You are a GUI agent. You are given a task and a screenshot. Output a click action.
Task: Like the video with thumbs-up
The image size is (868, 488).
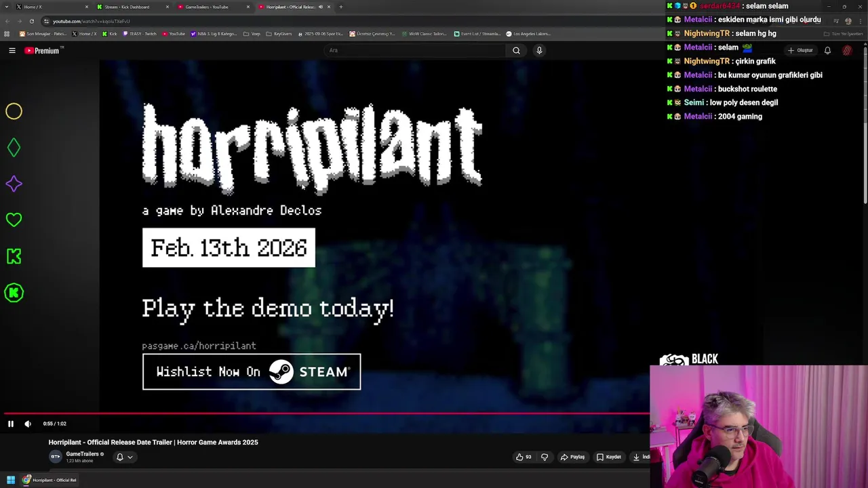(523, 457)
